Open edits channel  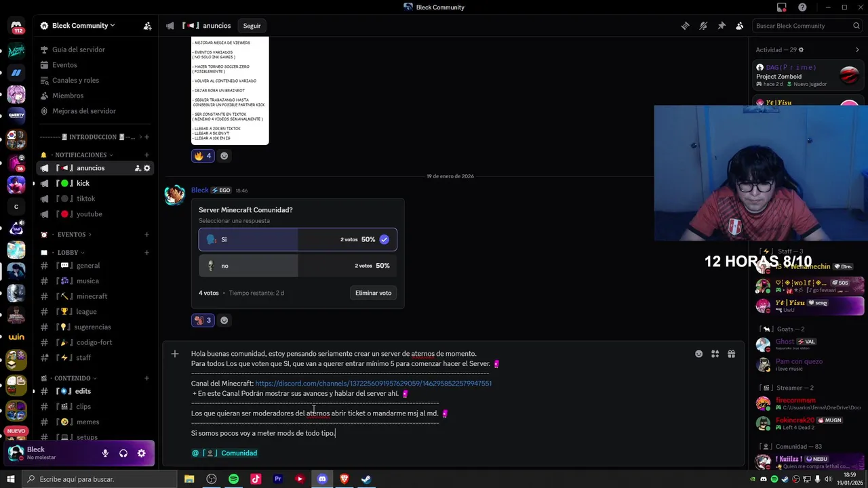[95, 391]
